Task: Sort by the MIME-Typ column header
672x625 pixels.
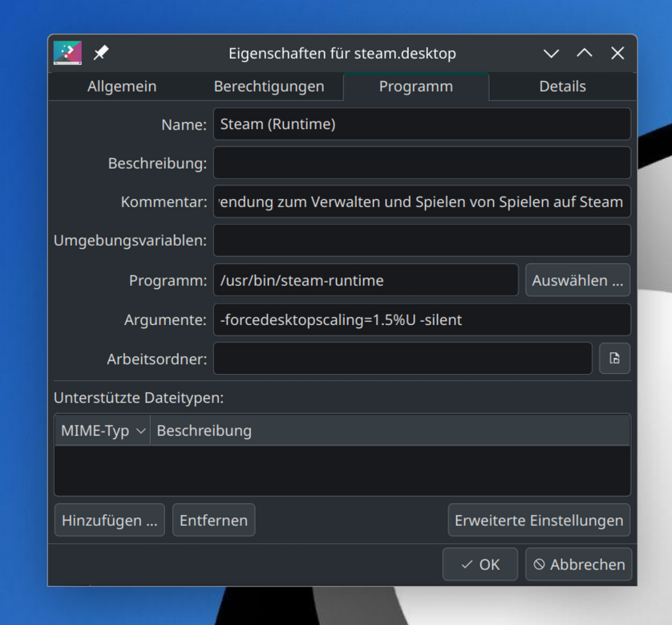Action: click(103, 430)
